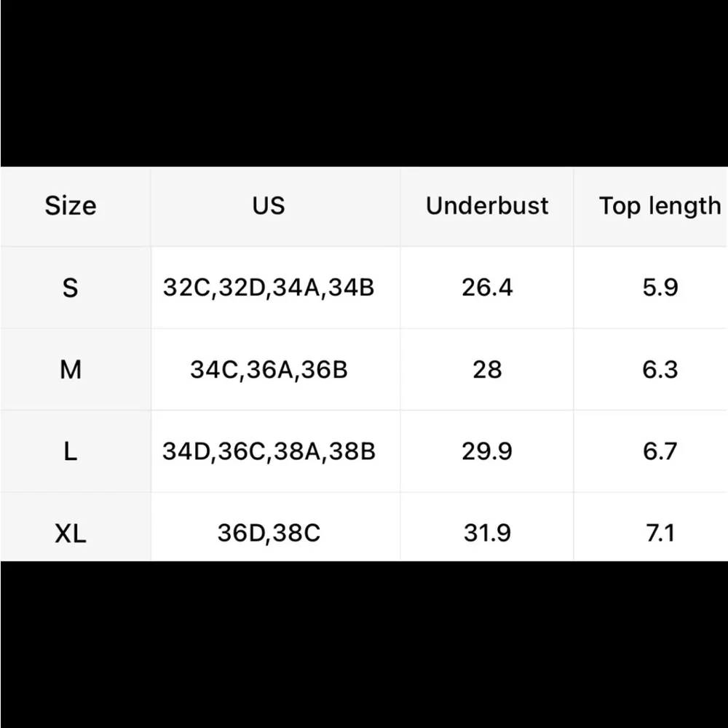
Task: Select the 31.9 underbust value
Action: tap(487, 533)
